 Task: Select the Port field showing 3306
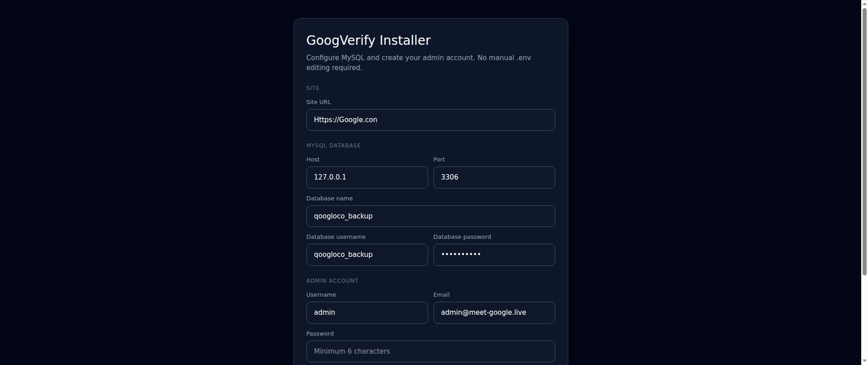coord(494,177)
